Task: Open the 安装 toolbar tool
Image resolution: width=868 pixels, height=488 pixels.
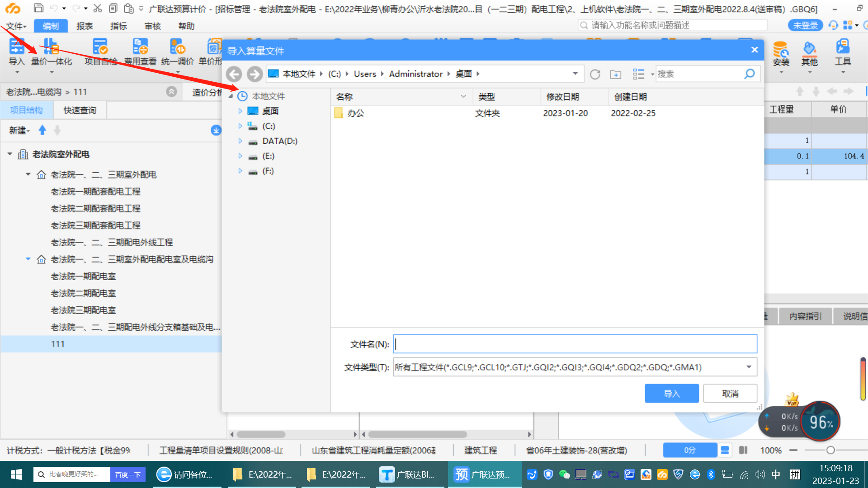Action: (781, 54)
